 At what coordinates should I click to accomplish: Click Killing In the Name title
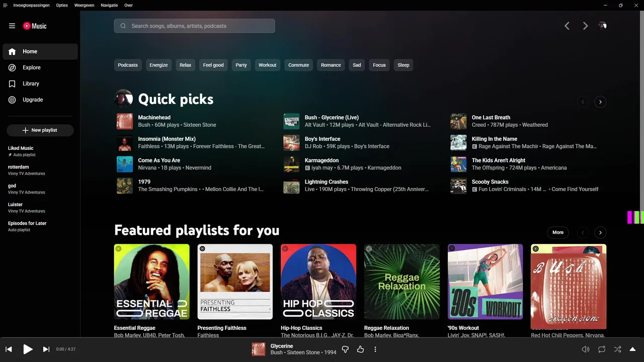pyautogui.click(x=495, y=139)
